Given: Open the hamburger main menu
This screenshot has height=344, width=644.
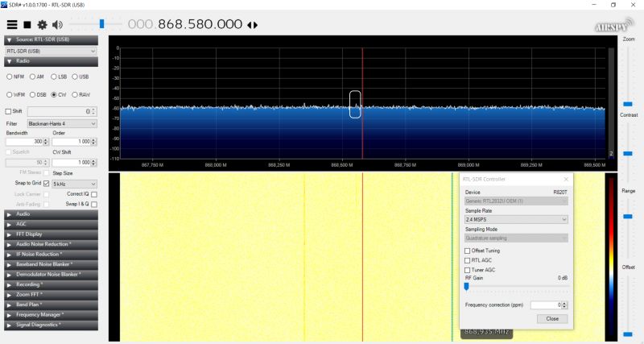Looking at the screenshot, I should click(x=12, y=25).
